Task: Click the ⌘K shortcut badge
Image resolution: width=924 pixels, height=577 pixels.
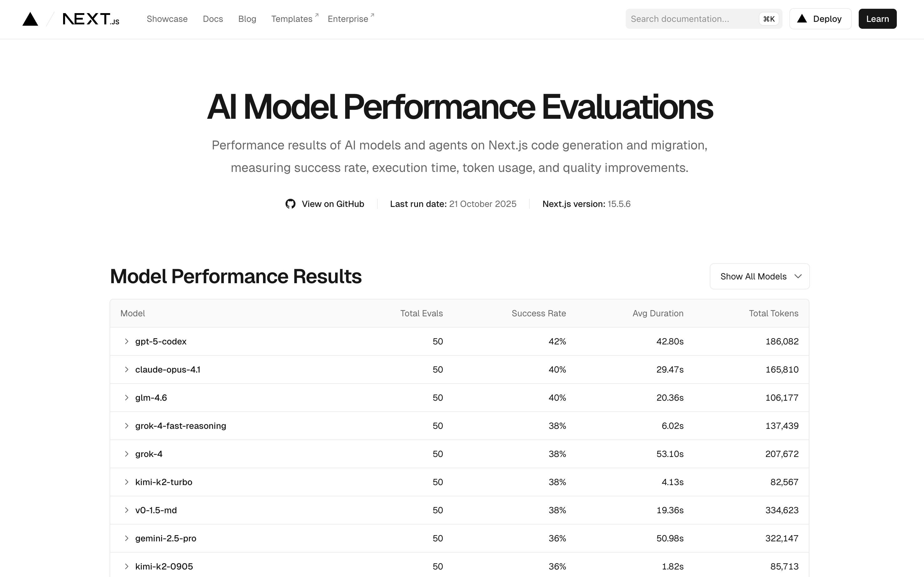Action: [x=768, y=19]
